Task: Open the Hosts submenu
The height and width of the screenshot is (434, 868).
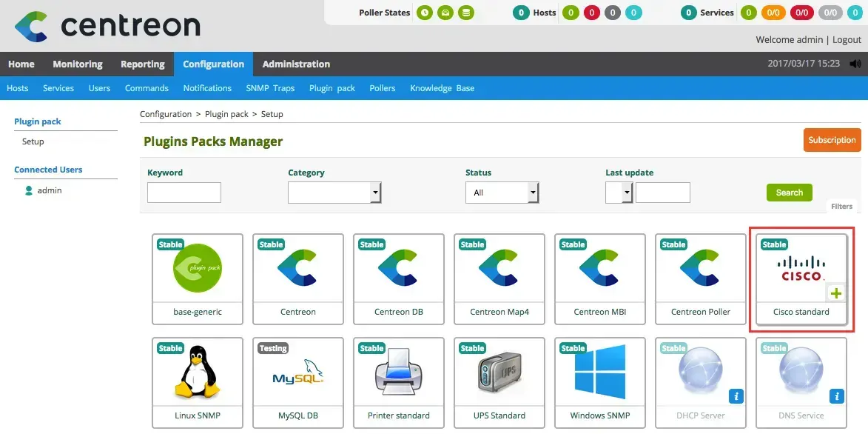Action: pos(18,88)
